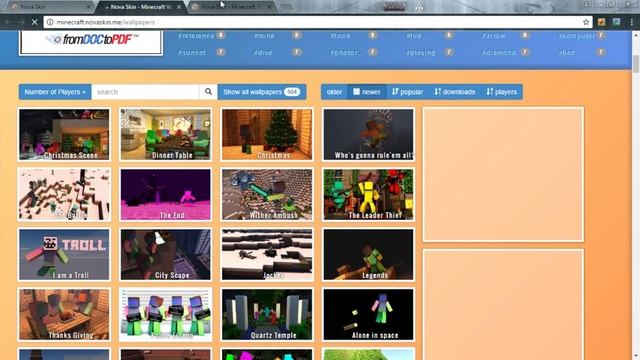Focus the wallpaper search field
The width and height of the screenshot is (640, 360).
(x=146, y=92)
